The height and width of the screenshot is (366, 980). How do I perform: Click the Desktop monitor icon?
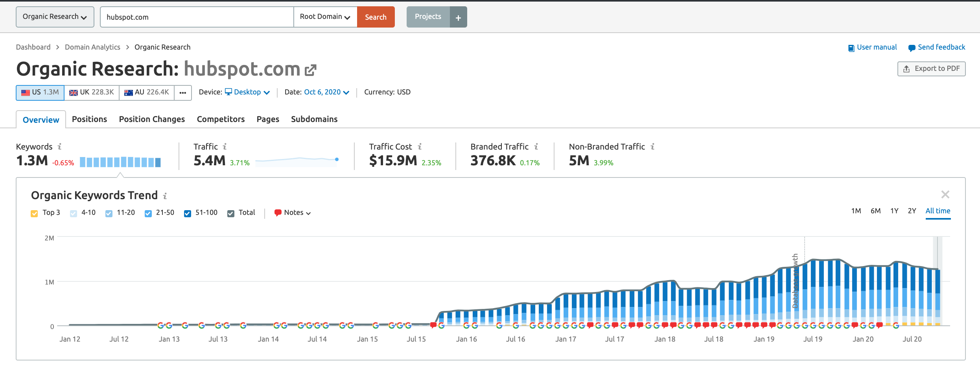pyautogui.click(x=228, y=92)
